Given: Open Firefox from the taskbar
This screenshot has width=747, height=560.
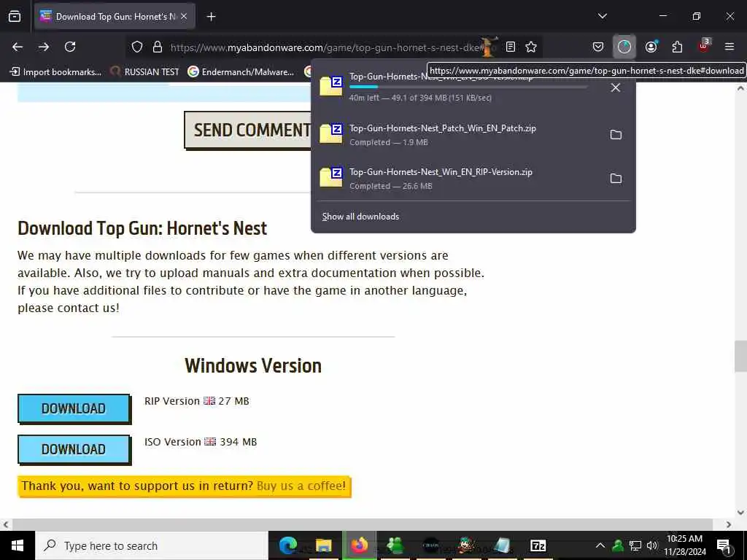Looking at the screenshot, I should coord(359,545).
